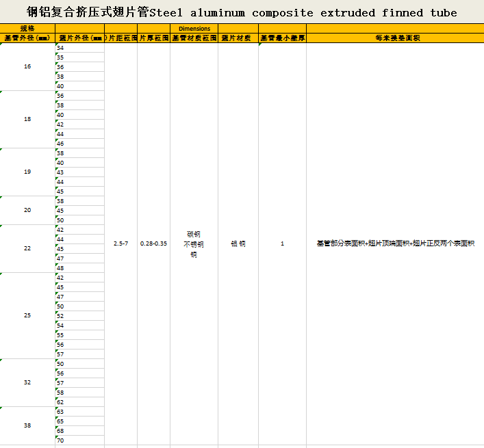Select the Dimensions header cell
Viewport: 484px width, 448px height.
(x=194, y=29)
